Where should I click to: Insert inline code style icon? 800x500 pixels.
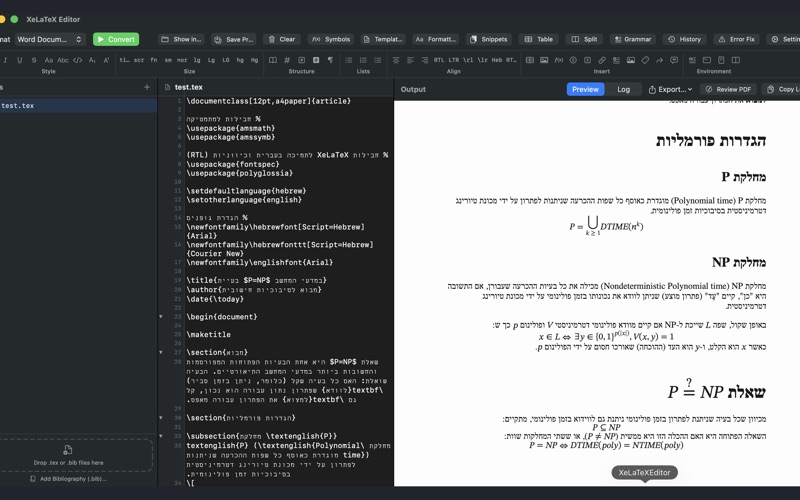[78, 60]
